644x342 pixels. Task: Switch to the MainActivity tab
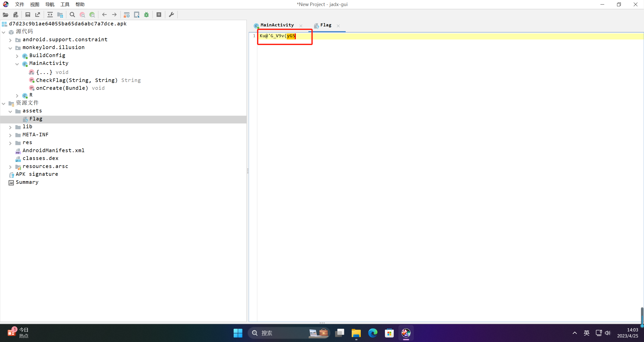tap(277, 25)
